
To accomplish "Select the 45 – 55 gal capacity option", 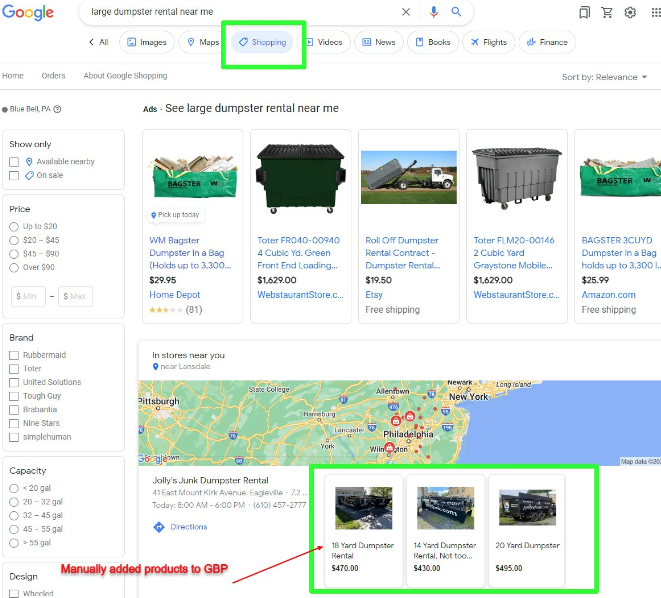I will click(x=14, y=529).
